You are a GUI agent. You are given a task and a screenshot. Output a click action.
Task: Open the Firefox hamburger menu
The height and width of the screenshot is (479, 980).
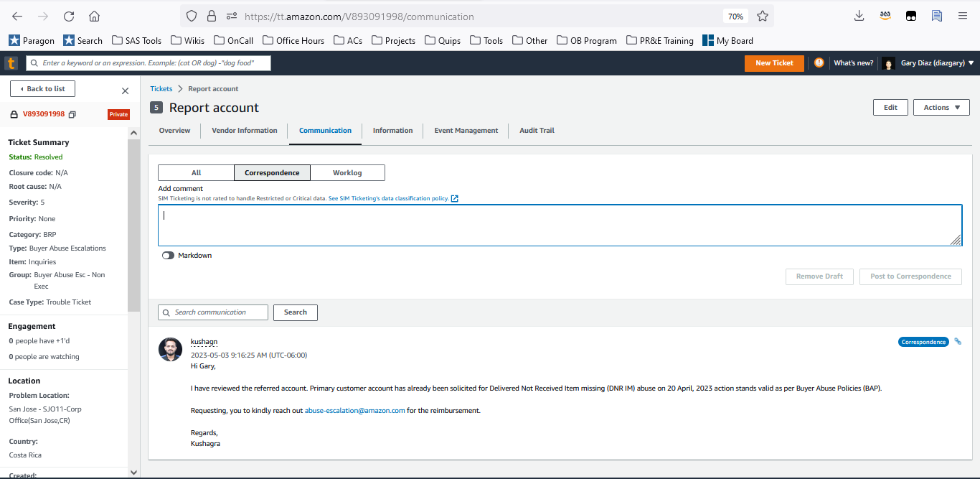(x=962, y=16)
